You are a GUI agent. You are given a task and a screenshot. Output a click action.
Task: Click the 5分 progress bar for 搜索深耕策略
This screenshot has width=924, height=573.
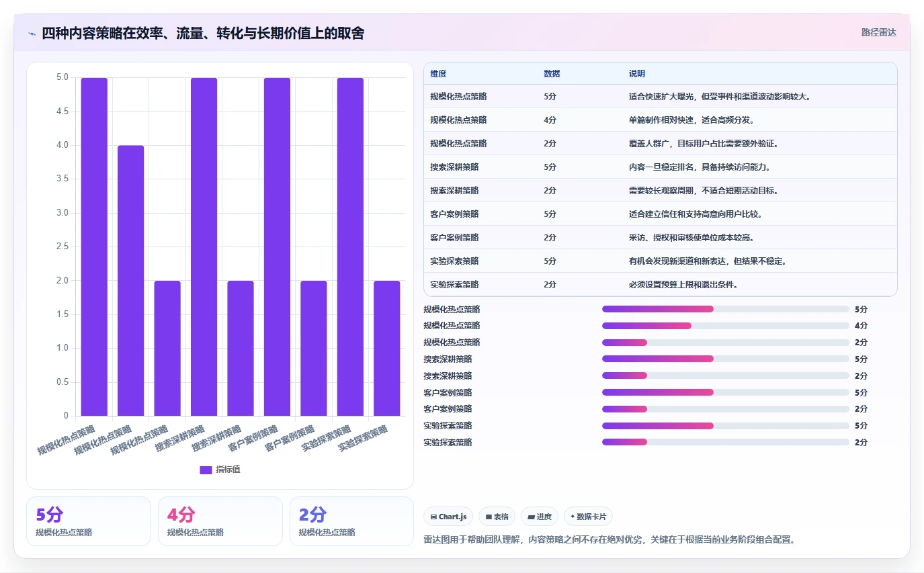726,359
